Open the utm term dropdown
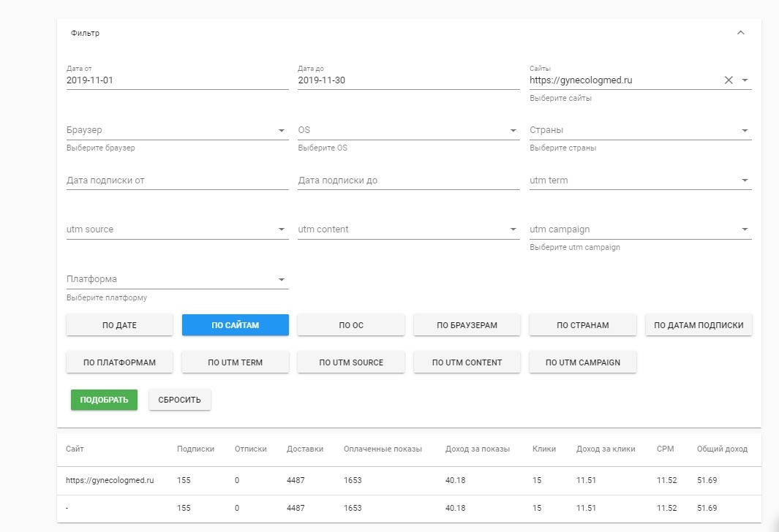Image resolution: width=779 pixels, height=532 pixels. click(x=641, y=180)
